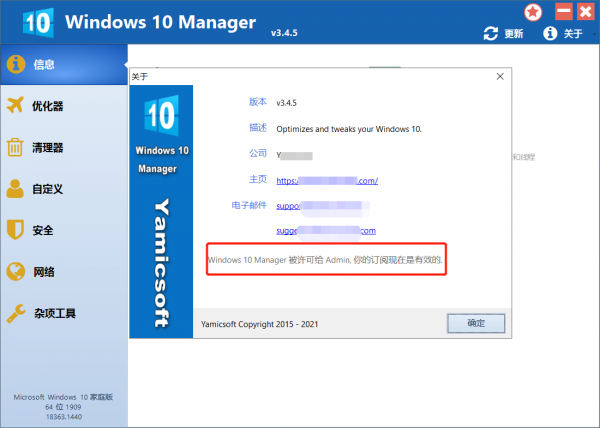600x428 pixels.
Task: Click the refresh arrows icon beside 更新
Action: [x=491, y=34]
